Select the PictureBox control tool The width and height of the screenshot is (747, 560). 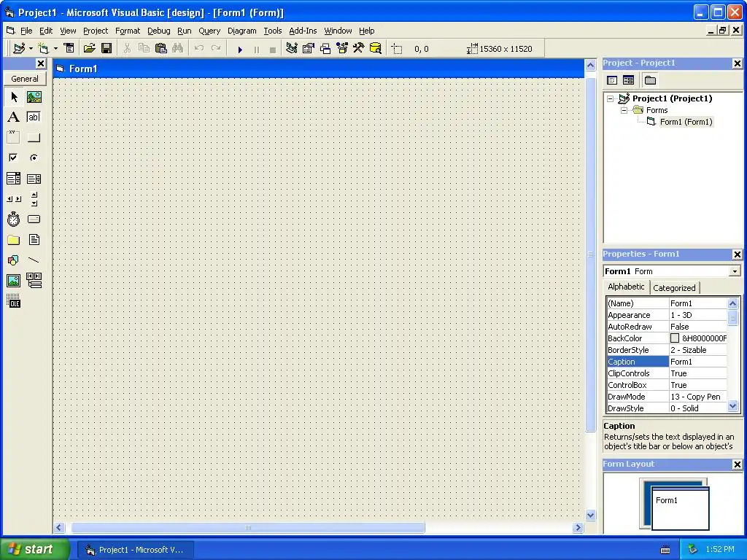coord(34,97)
